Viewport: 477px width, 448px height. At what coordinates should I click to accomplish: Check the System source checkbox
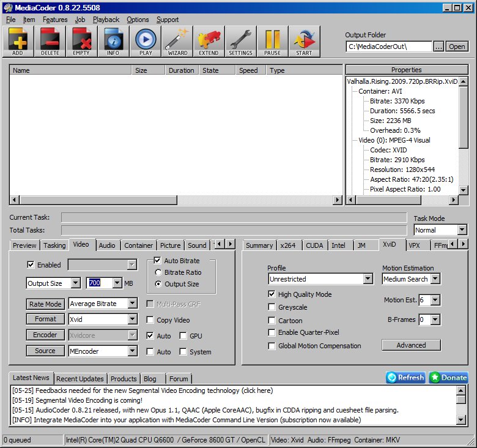183,351
